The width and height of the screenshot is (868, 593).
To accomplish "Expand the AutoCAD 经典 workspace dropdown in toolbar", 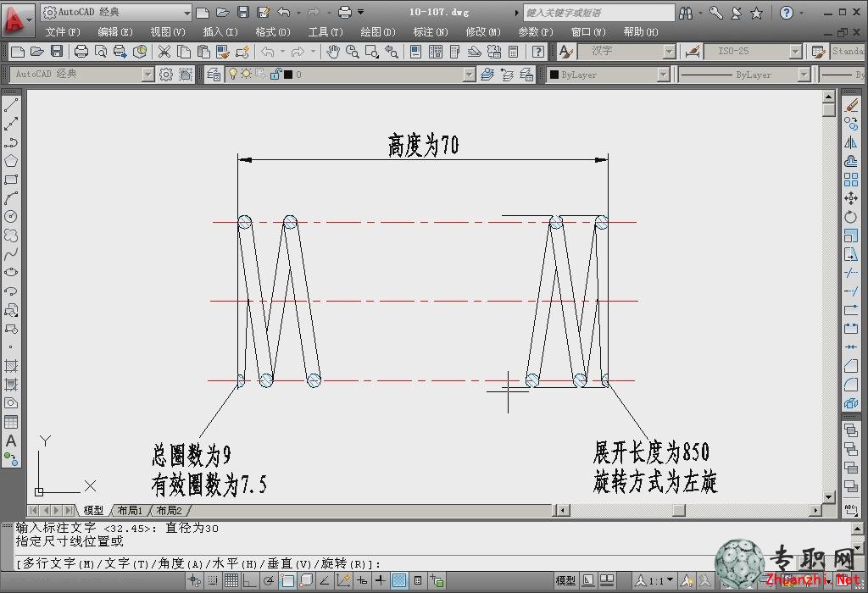I will [147, 75].
